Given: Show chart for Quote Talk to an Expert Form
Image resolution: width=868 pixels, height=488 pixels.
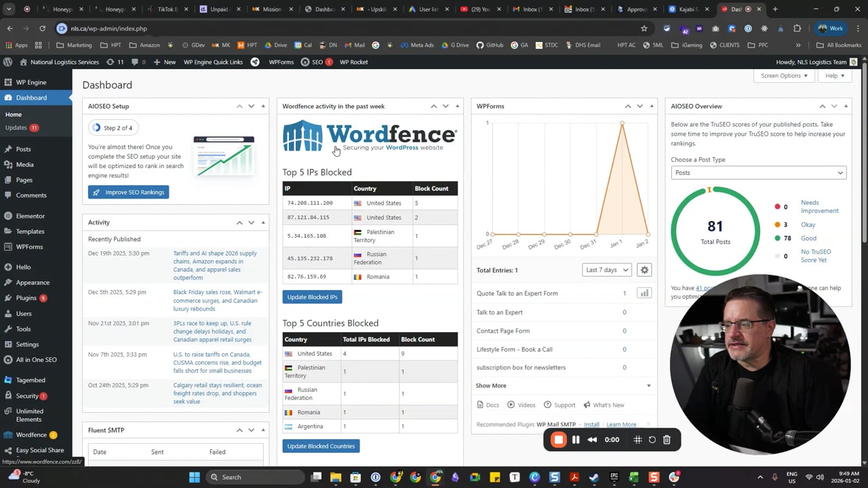Looking at the screenshot, I should [x=644, y=293].
